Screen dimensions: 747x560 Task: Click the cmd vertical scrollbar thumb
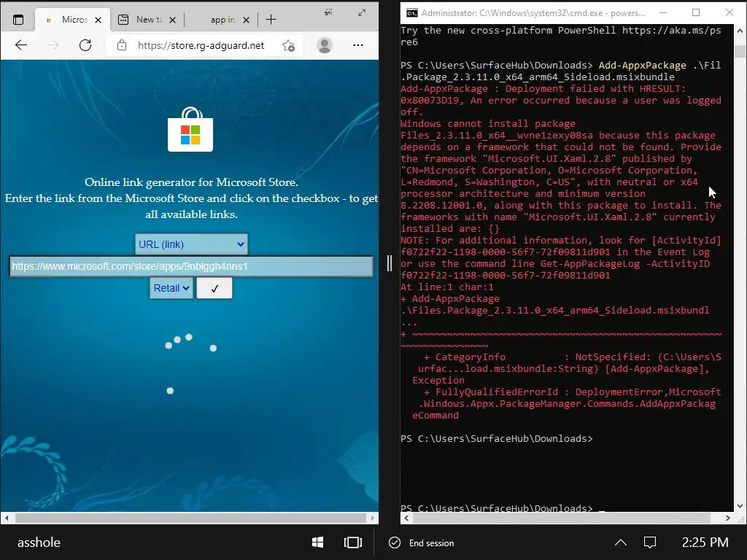click(740, 51)
